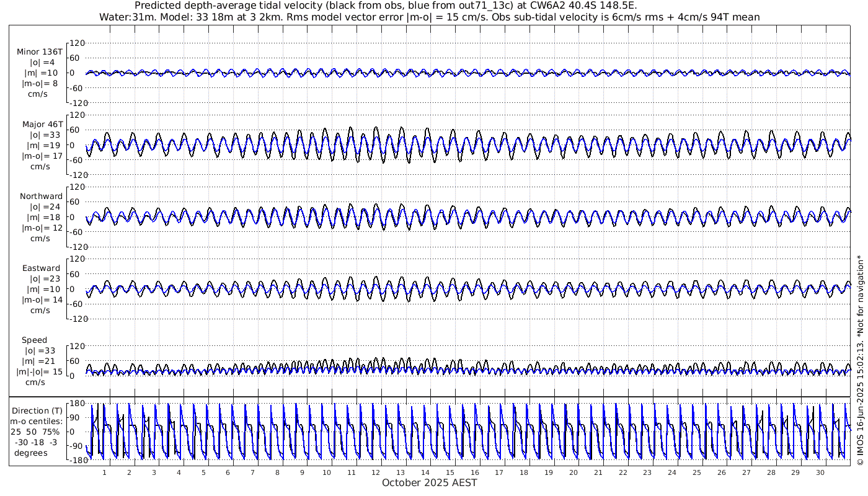
Task: Click the "180" tick of the Direction panel
Action: click(77, 404)
